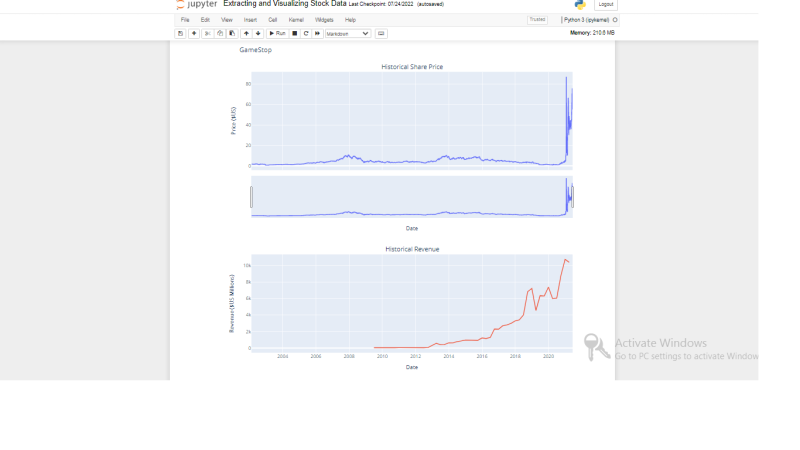
Task: Open the Help menu
Action: [x=351, y=20]
